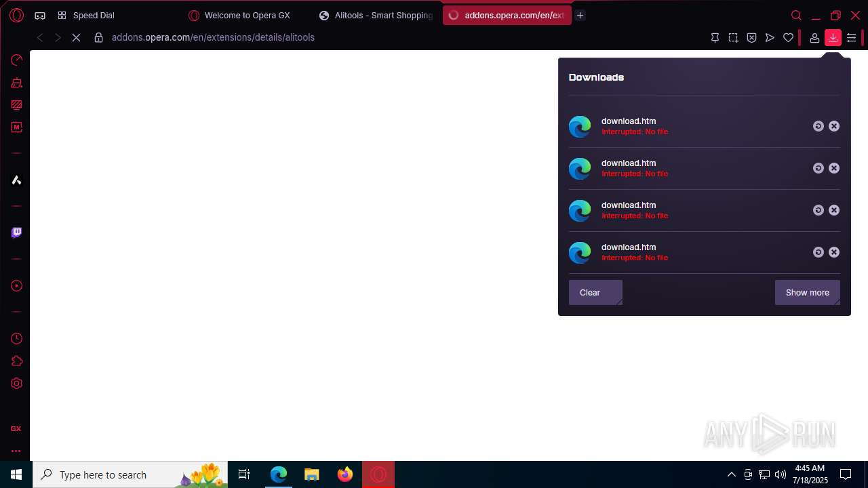This screenshot has height=488, width=868.
Task: Open the striped screen sidebar icon
Action: [16, 105]
